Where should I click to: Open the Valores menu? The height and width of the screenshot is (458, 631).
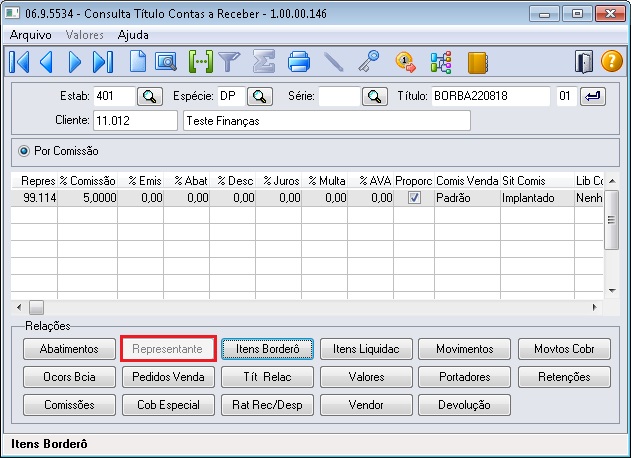click(85, 35)
